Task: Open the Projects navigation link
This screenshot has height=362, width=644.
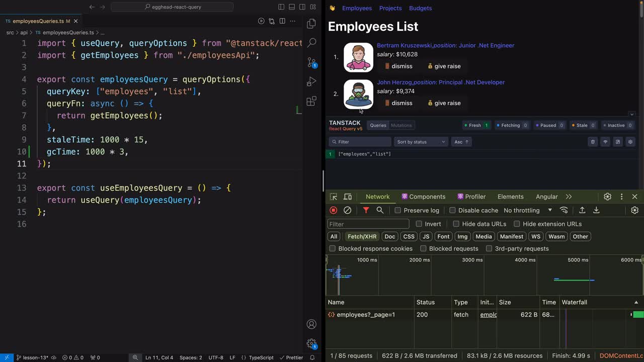Action: click(x=390, y=8)
